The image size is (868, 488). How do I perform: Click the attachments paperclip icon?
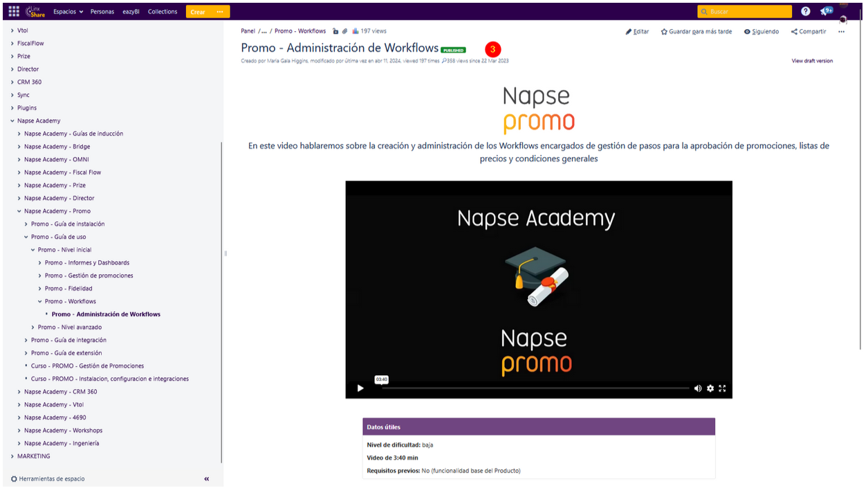coord(345,31)
